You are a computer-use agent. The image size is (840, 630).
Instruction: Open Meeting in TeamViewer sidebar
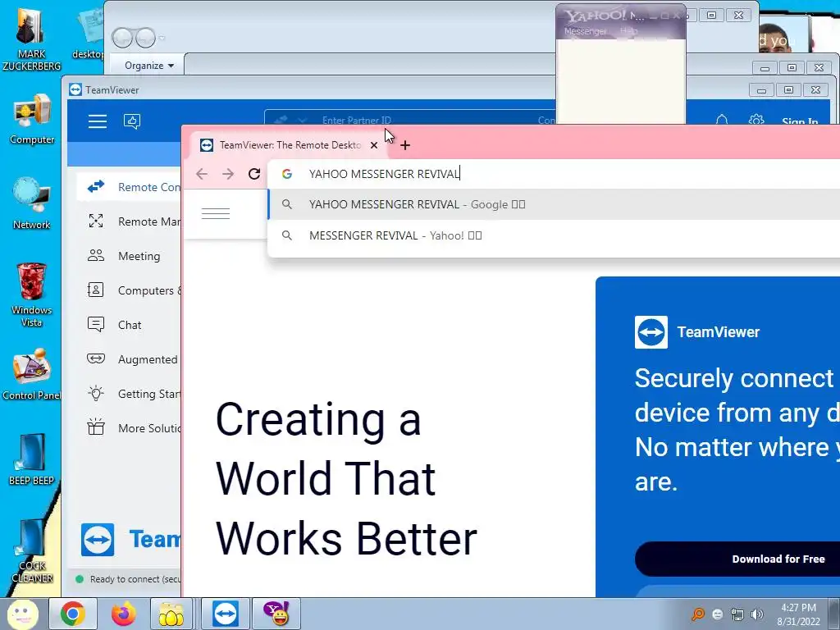pyautogui.click(x=129, y=256)
